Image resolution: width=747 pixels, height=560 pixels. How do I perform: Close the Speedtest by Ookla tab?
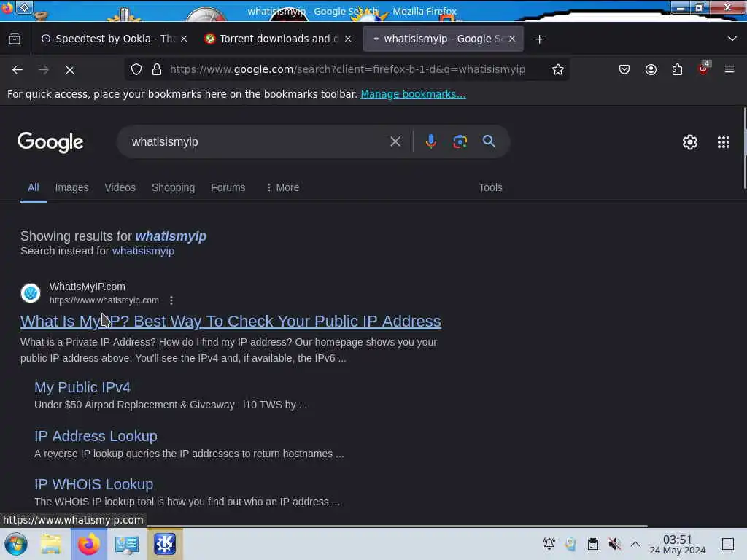184,39
